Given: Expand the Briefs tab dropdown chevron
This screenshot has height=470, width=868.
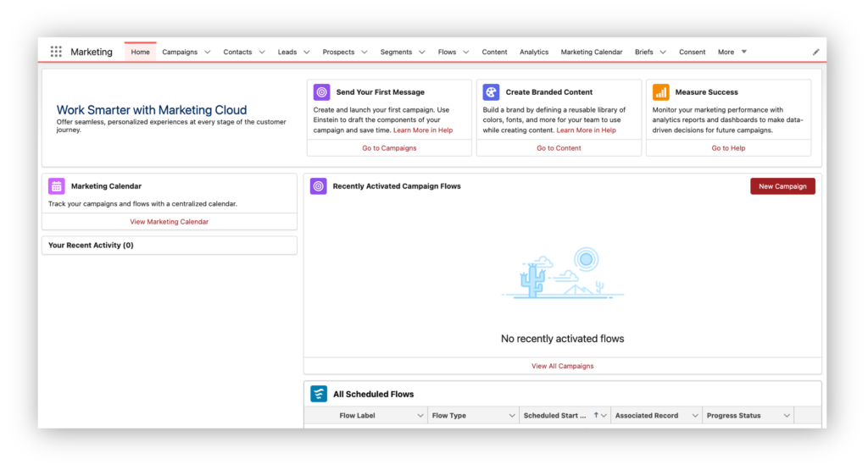Looking at the screenshot, I should click(663, 52).
